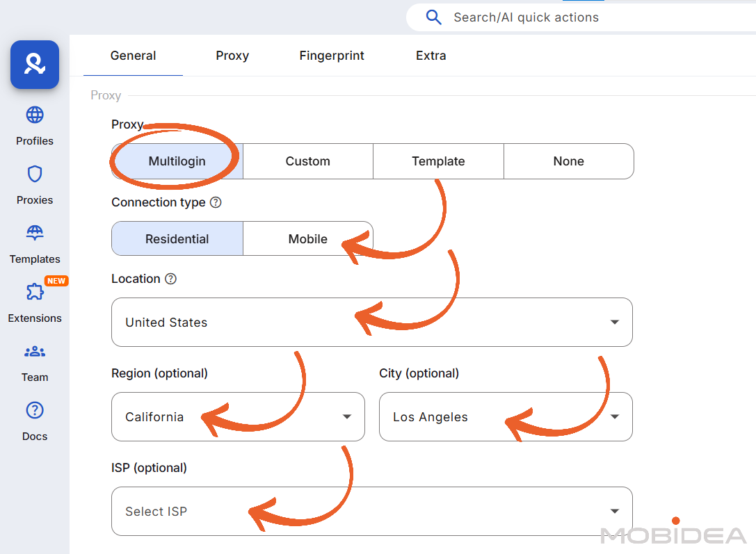Image resolution: width=756 pixels, height=554 pixels.
Task: Choose the Custom proxy option
Action: [307, 161]
